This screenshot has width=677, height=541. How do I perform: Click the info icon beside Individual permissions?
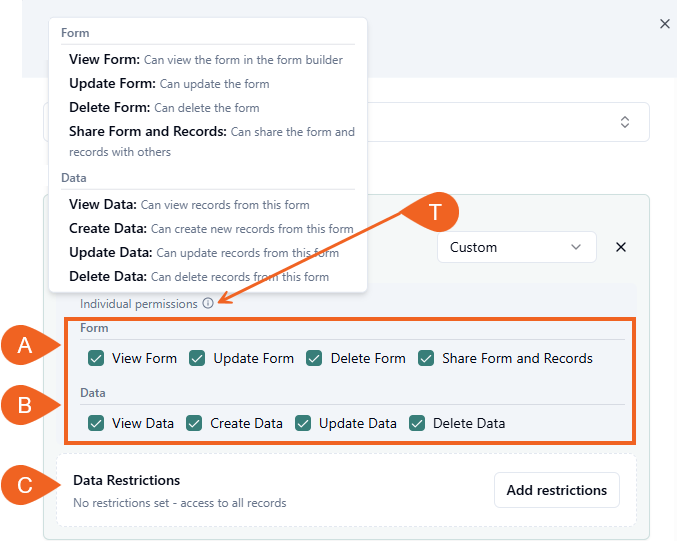tap(207, 303)
